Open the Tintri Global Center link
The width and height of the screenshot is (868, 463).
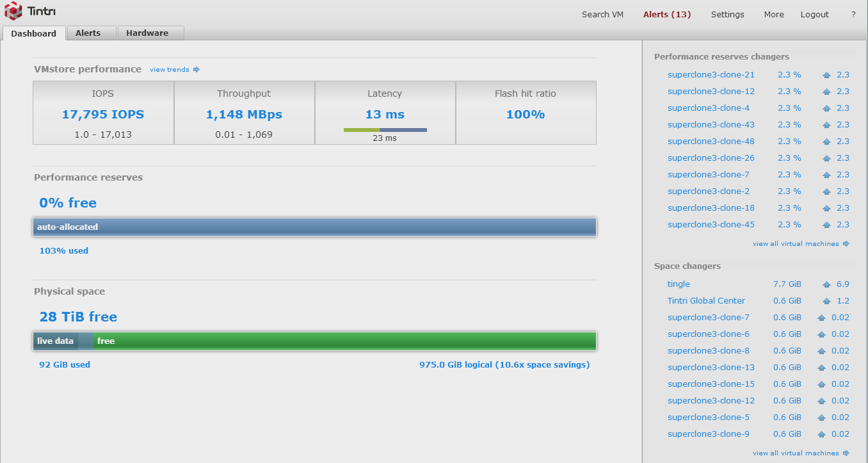pyautogui.click(x=706, y=301)
